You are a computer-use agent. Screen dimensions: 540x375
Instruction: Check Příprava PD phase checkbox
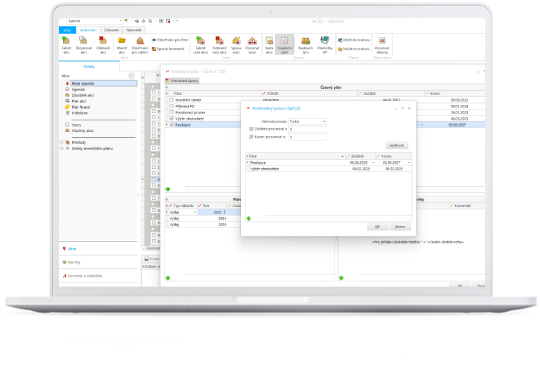172,106
